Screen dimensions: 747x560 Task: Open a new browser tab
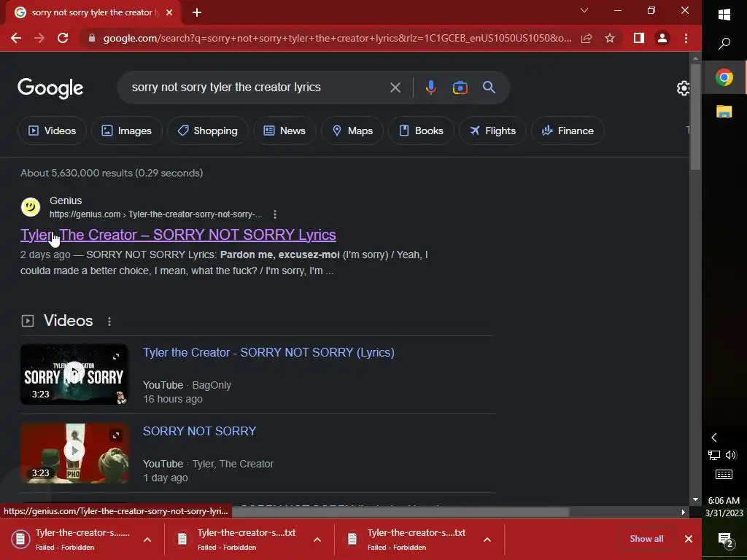click(x=197, y=12)
